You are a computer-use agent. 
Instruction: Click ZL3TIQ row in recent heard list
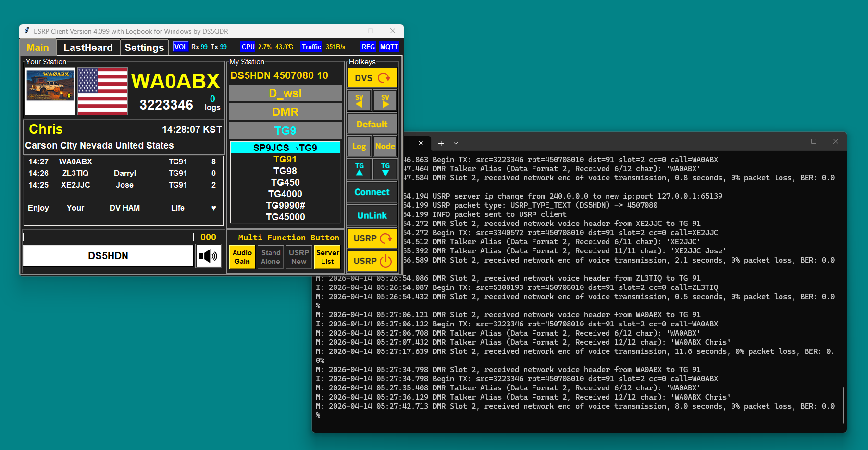point(124,173)
